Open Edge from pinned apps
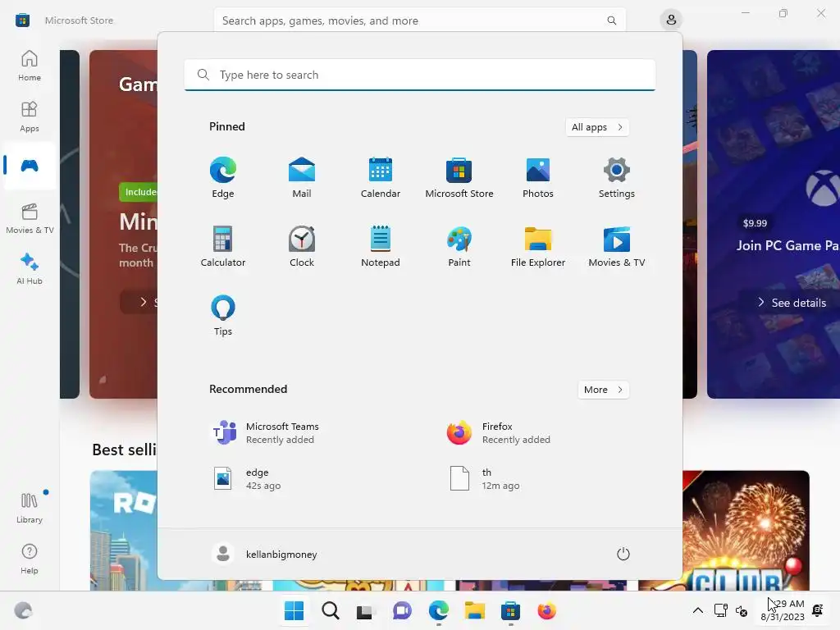840x630 pixels. click(x=223, y=178)
